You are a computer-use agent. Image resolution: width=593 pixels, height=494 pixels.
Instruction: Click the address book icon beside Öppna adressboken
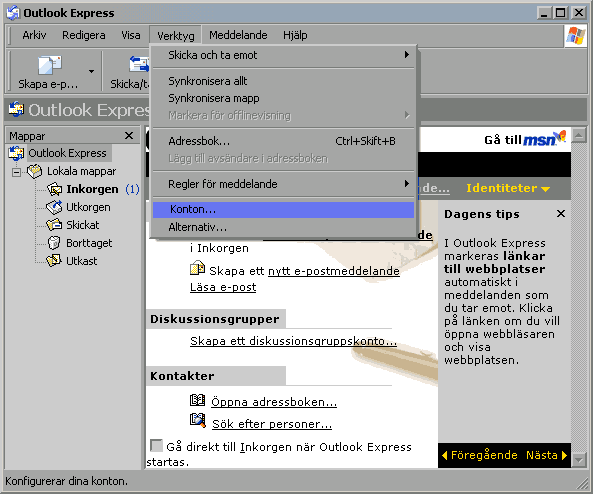[197, 400]
